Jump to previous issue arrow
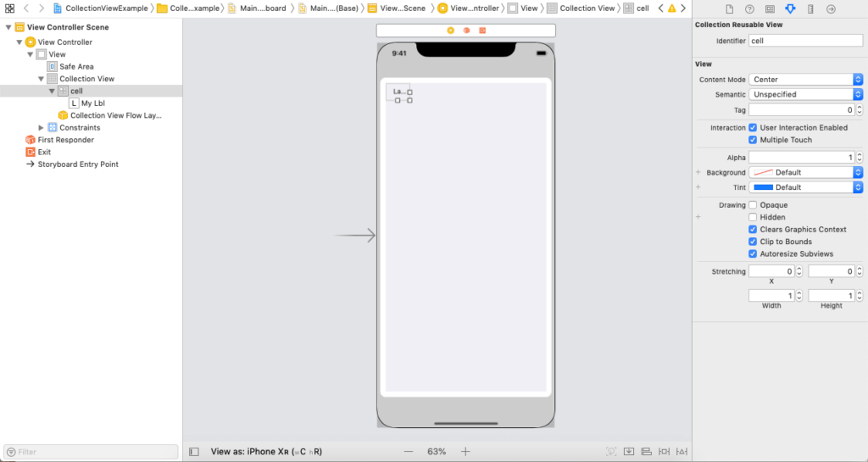This screenshot has height=462, width=868. (660, 8)
